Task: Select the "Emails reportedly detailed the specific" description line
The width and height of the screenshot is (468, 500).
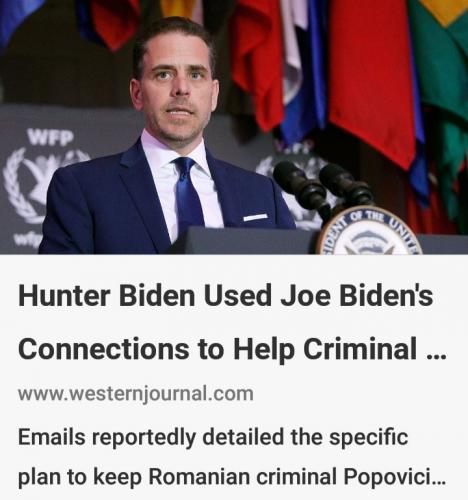Action: pyautogui.click(x=213, y=438)
